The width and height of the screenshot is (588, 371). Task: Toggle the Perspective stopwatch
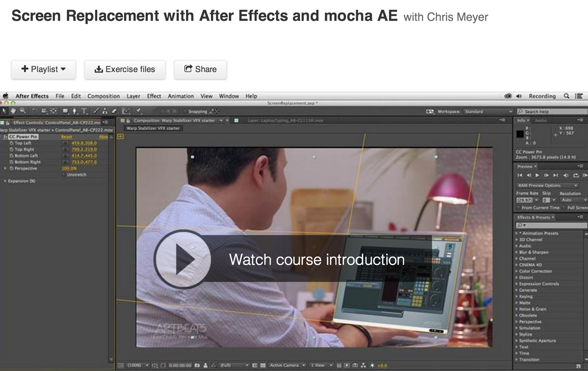[x=11, y=168]
